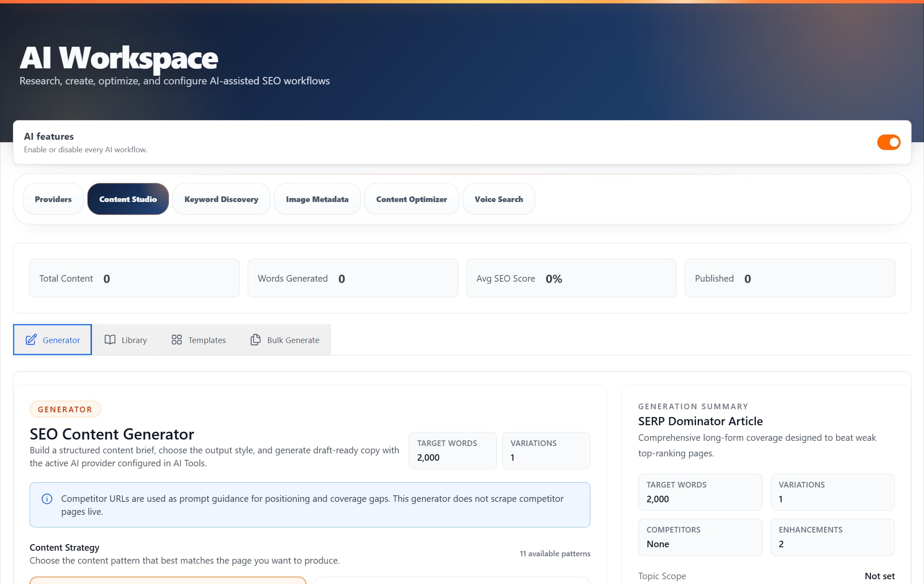Screen dimensions: 924x584
Task: Click the 'Not set' topic scope value
Action: point(879,576)
